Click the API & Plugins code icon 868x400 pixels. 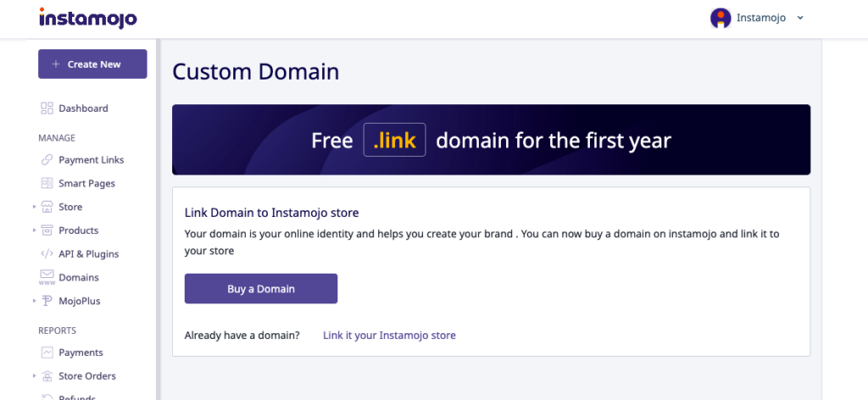47,254
